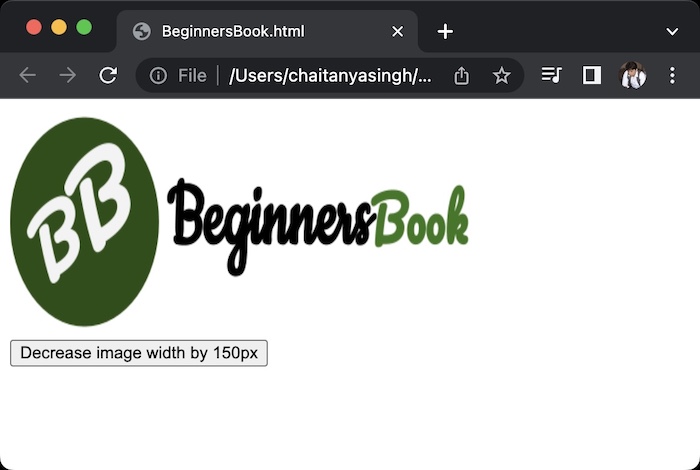Bookmark this tab with the star icon
700x470 pixels.
(x=501, y=75)
